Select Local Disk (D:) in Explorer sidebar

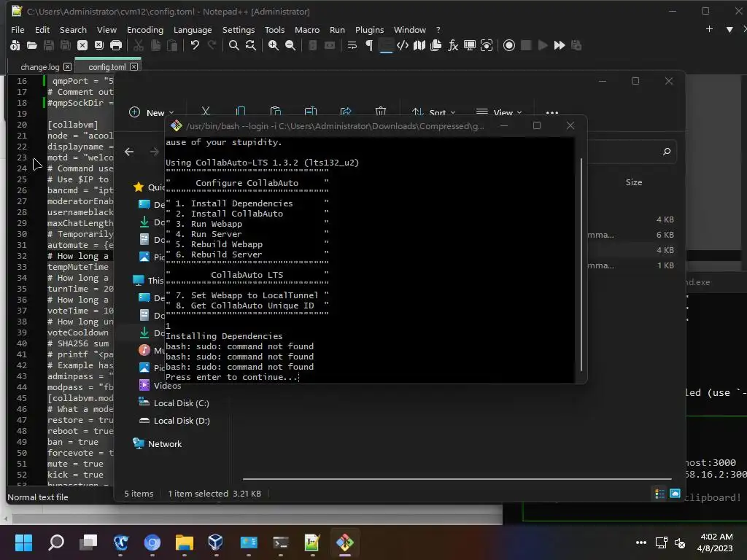tap(174, 421)
